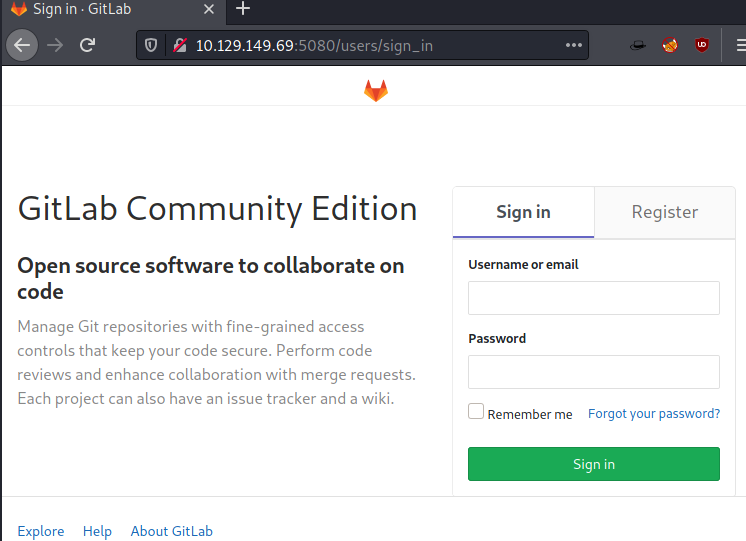Click the forward navigation arrow

coord(55,45)
